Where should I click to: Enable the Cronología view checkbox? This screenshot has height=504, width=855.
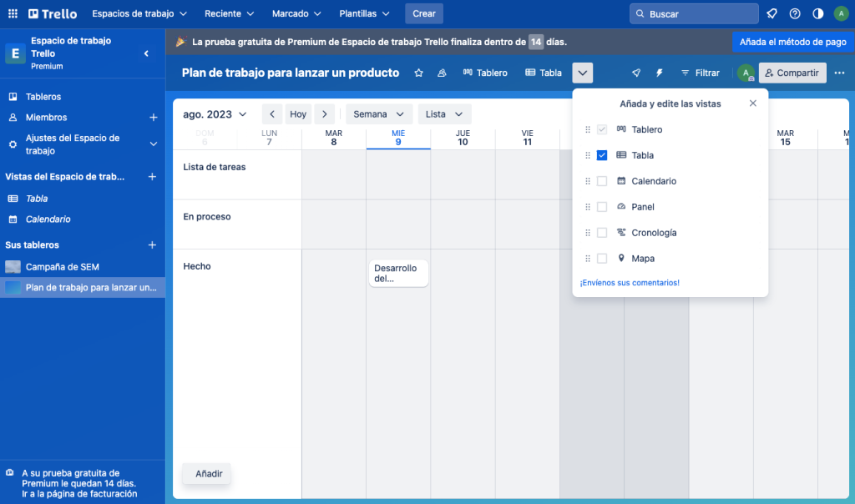click(602, 232)
